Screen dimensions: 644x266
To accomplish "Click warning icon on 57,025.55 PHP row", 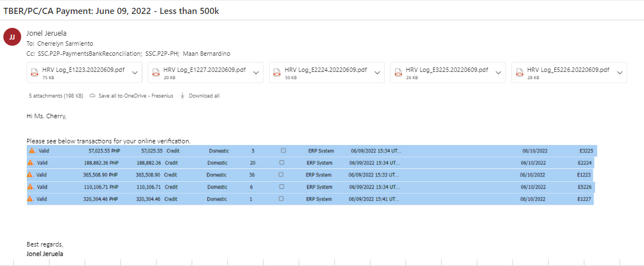I will tap(32, 151).
